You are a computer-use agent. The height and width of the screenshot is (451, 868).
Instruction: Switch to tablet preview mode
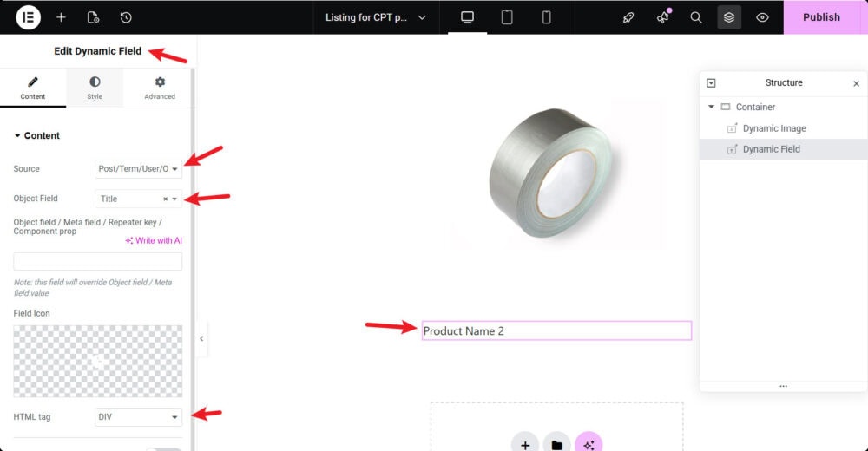tap(507, 17)
